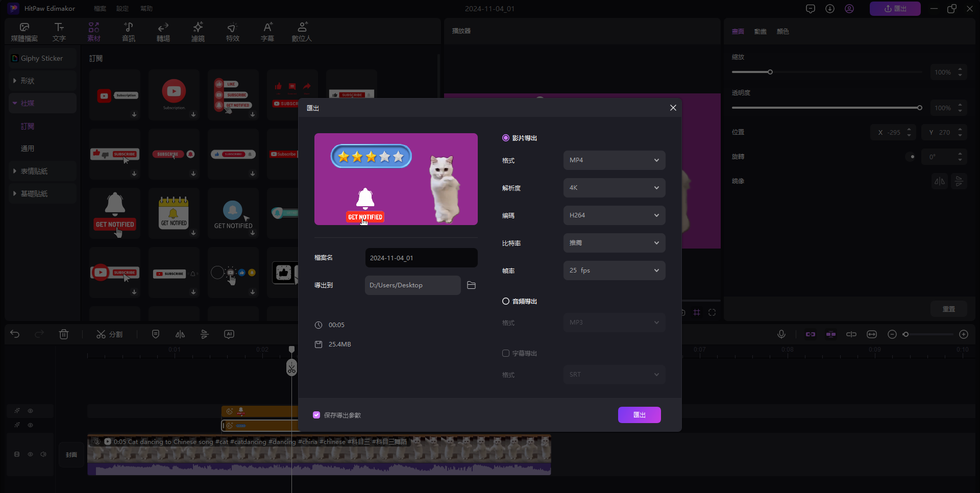Open the 編碼 H264 codec dropdown

[x=614, y=215]
